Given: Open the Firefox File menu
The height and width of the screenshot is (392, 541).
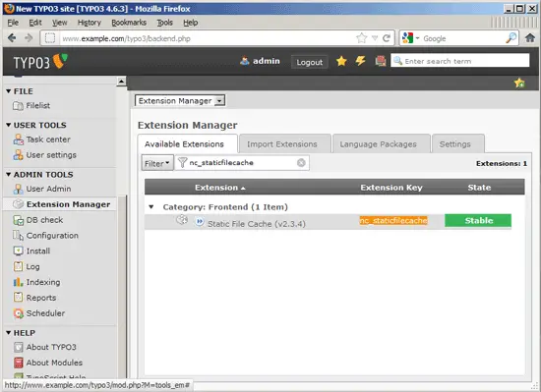Looking at the screenshot, I should tap(13, 23).
